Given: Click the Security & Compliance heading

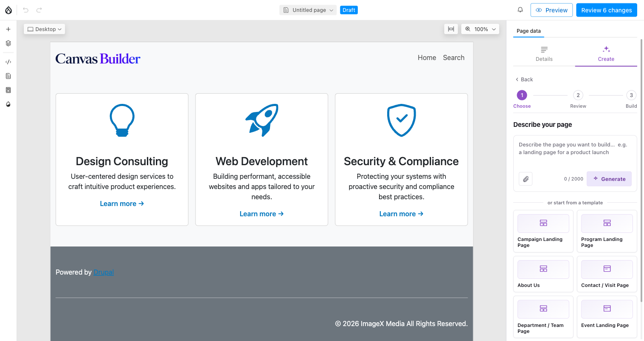Looking at the screenshot, I should click(x=401, y=161).
